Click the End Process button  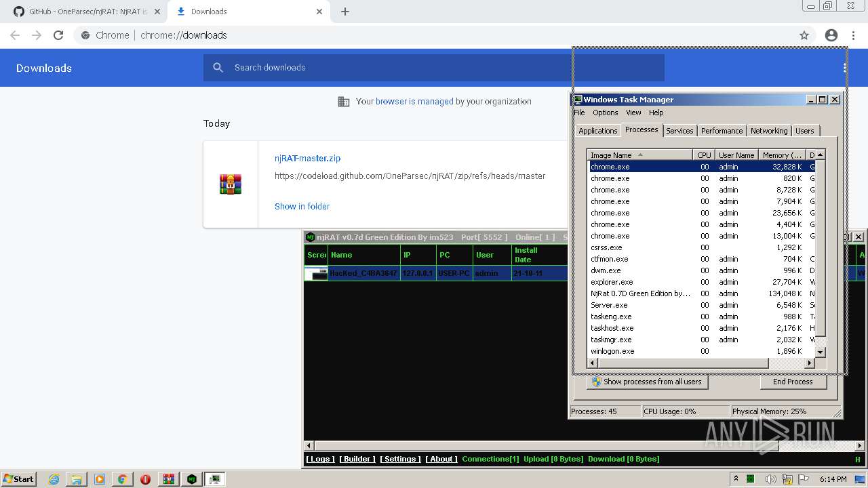[x=793, y=382]
